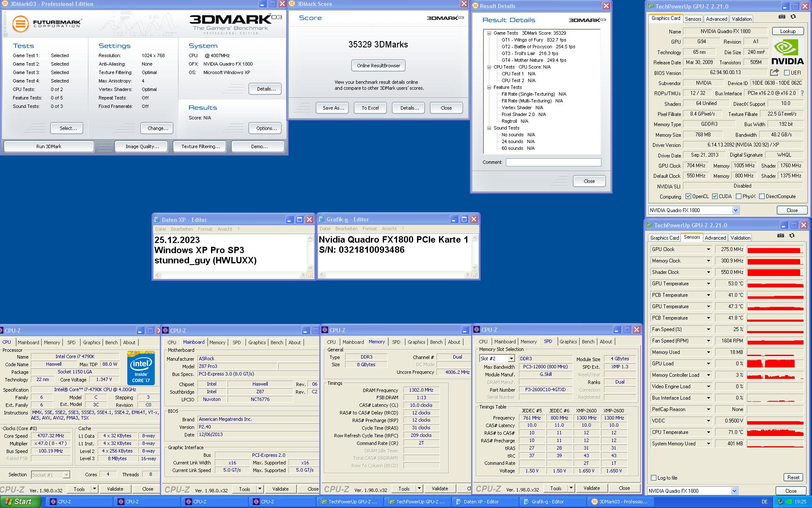
Task: Open Bench tab in CPU-Z SPD window
Action: pos(588,342)
